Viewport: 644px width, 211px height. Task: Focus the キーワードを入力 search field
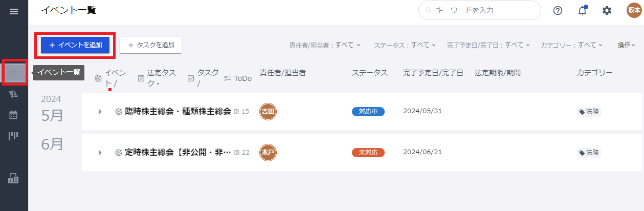480,10
